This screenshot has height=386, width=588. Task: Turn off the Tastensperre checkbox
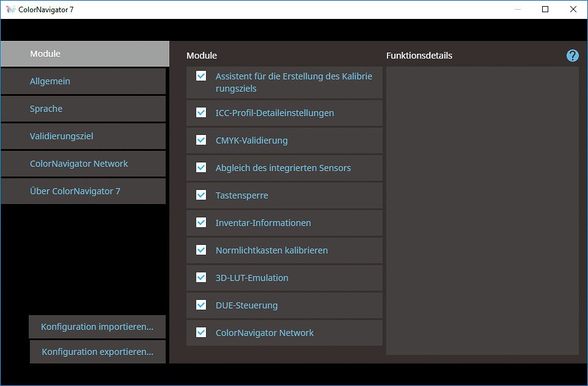(x=201, y=195)
